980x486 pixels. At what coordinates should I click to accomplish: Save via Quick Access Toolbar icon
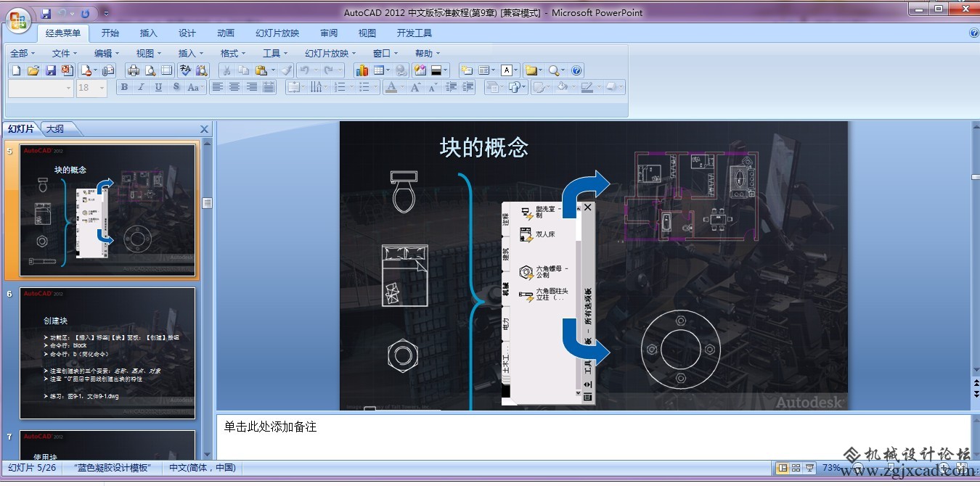coord(46,13)
